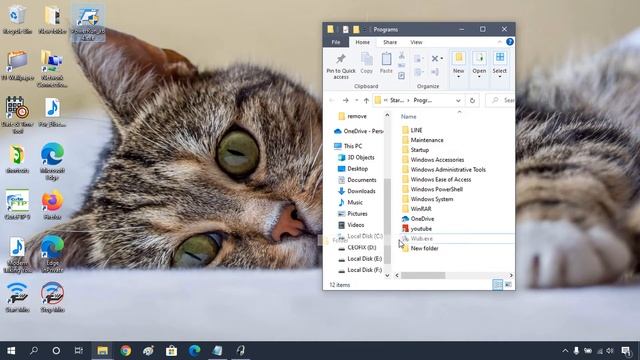Expand the address bar history dropdown
This screenshot has height=360, width=640.
point(458,100)
